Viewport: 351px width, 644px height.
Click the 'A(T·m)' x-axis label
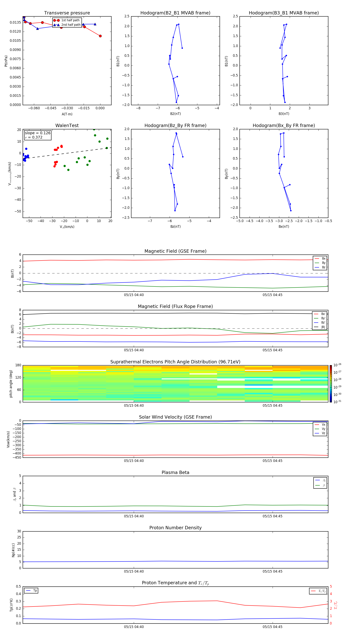[x=67, y=114]
